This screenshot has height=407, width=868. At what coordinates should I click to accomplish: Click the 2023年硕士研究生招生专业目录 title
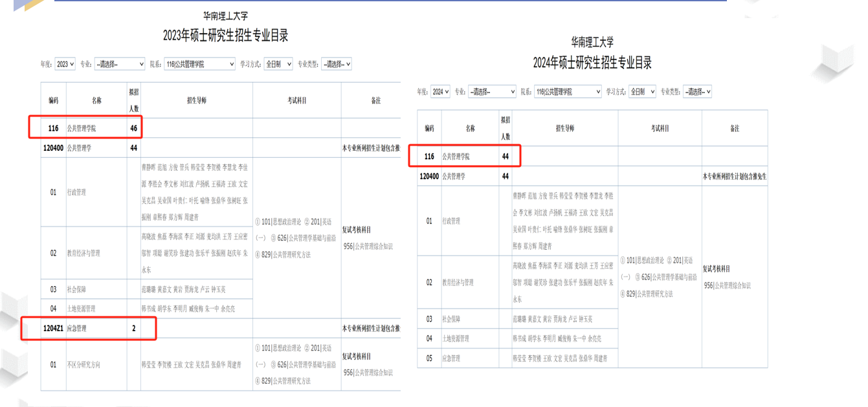tap(225, 36)
